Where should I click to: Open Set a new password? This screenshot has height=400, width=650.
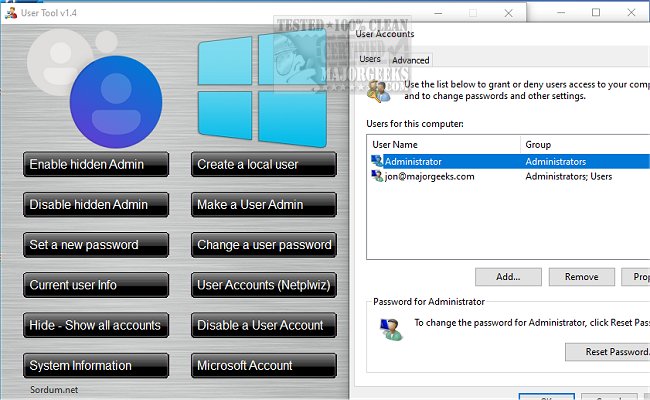click(96, 245)
